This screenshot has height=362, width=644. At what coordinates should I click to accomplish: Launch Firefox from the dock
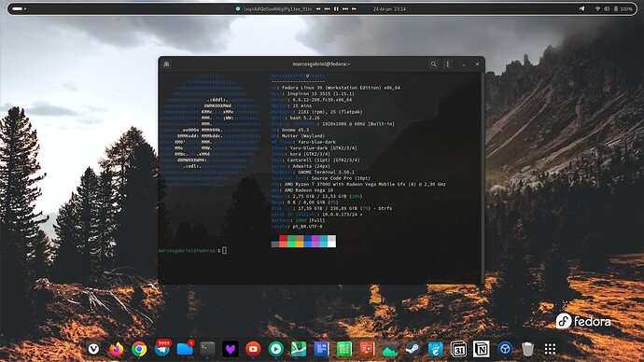[x=117, y=349]
